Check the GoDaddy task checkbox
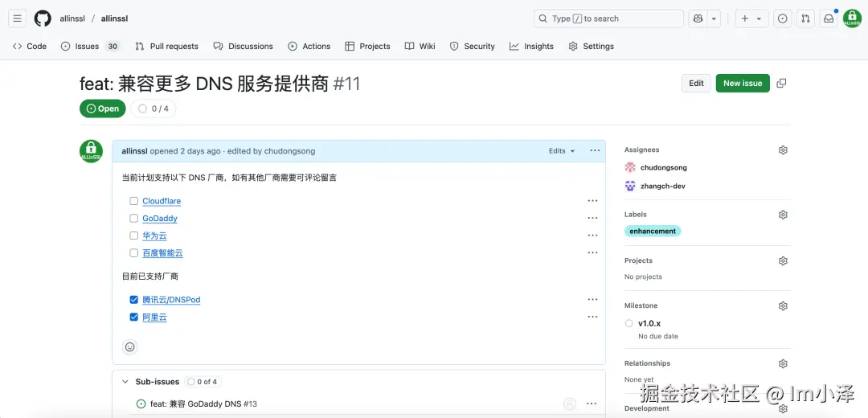Image resolution: width=868 pixels, height=418 pixels. click(133, 218)
